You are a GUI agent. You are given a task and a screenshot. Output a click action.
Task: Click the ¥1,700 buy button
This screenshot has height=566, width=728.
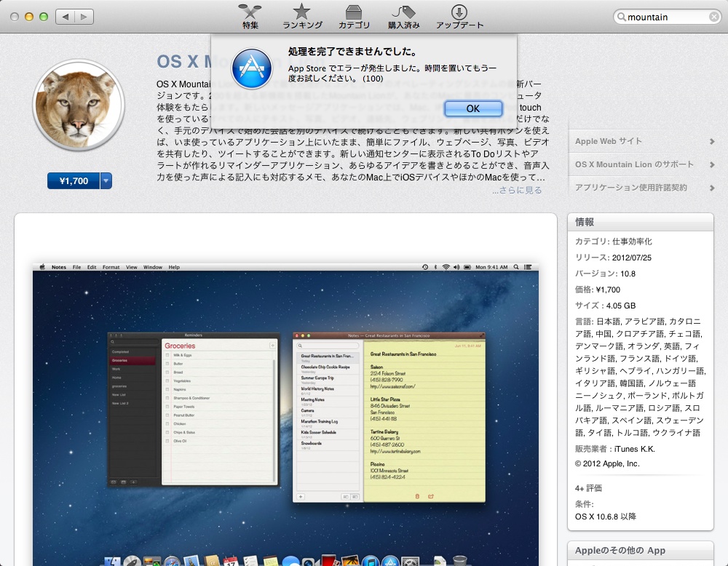(73, 181)
